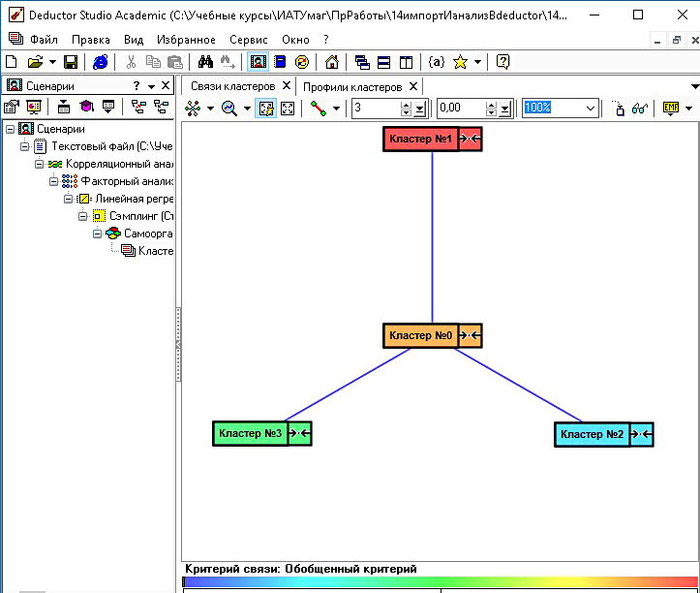This screenshot has width=700, height=593.
Task: Collapse the Сэмплинг tree node
Action: click(x=83, y=216)
